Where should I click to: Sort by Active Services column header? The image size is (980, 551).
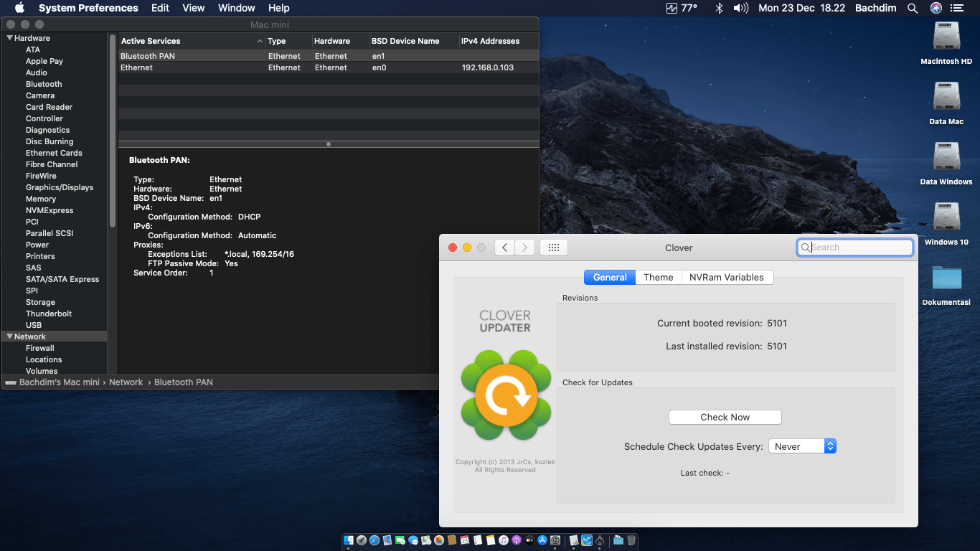(192, 41)
